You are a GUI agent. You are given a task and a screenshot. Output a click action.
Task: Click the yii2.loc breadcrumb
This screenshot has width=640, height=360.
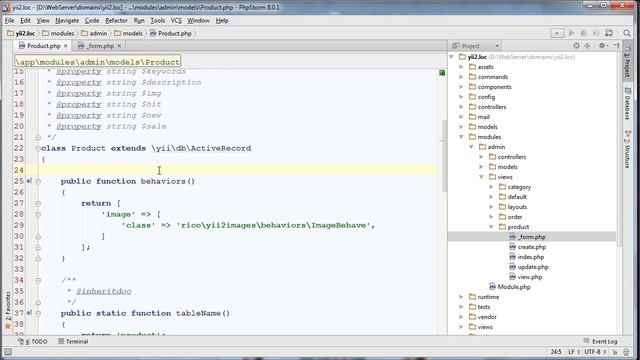21,33
